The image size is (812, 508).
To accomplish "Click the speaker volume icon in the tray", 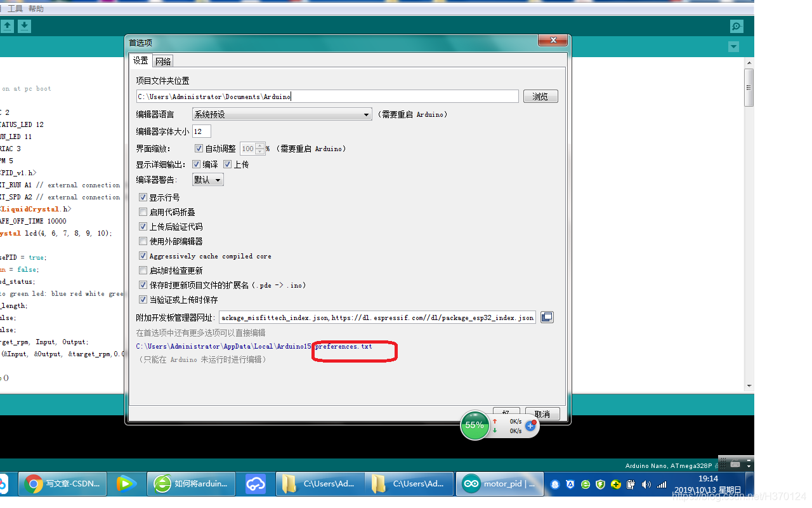I will coord(646,484).
